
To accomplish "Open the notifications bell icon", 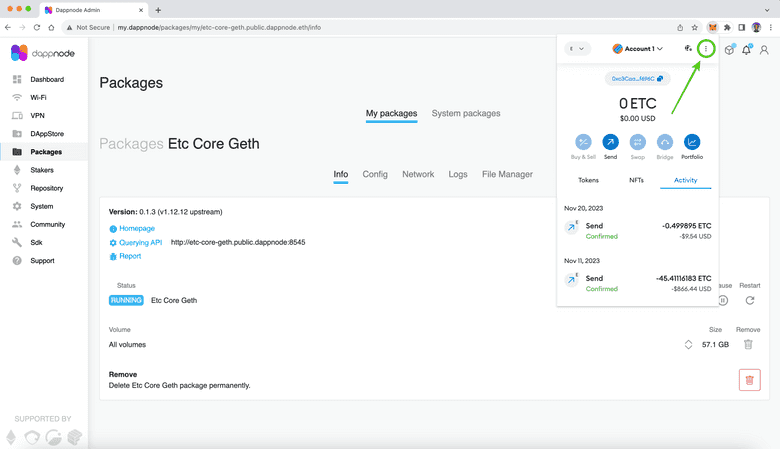I will [745, 51].
